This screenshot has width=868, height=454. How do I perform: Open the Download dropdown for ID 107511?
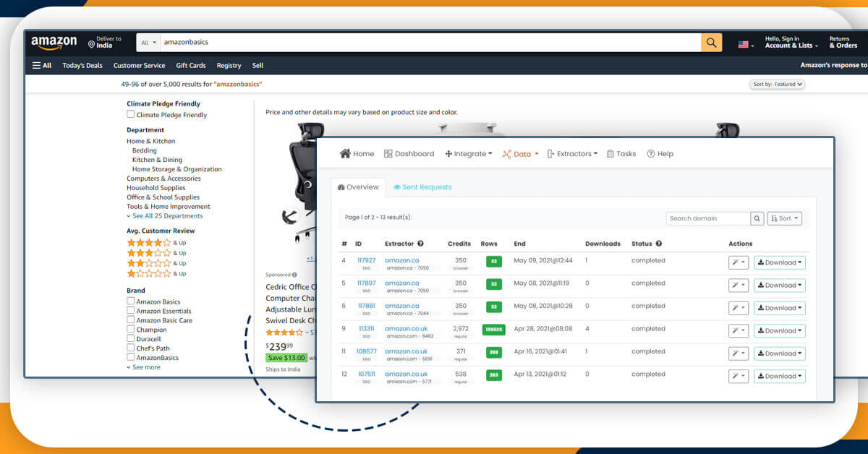coord(780,376)
